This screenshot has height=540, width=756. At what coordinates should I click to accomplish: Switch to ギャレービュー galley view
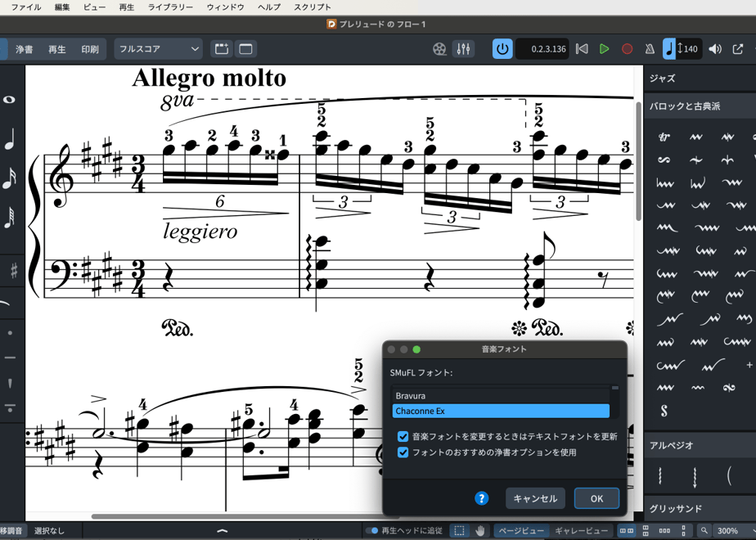pyautogui.click(x=582, y=531)
